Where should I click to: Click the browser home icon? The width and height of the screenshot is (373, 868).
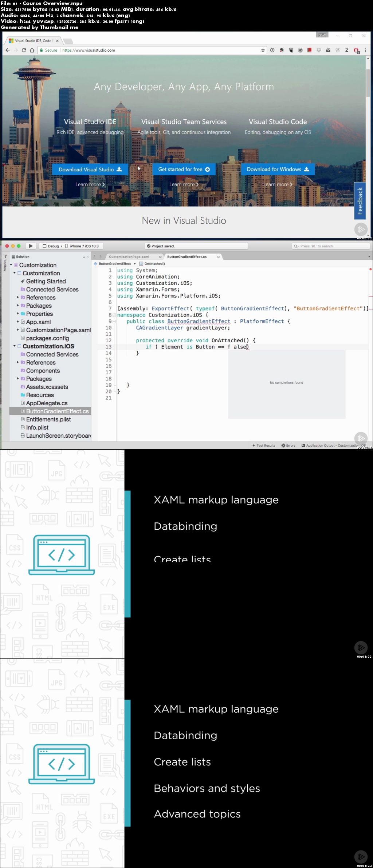[x=32, y=50]
